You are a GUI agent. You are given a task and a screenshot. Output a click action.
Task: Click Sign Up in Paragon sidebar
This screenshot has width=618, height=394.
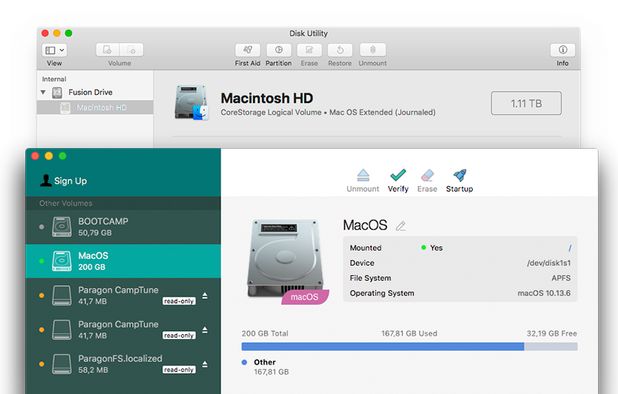tap(63, 180)
